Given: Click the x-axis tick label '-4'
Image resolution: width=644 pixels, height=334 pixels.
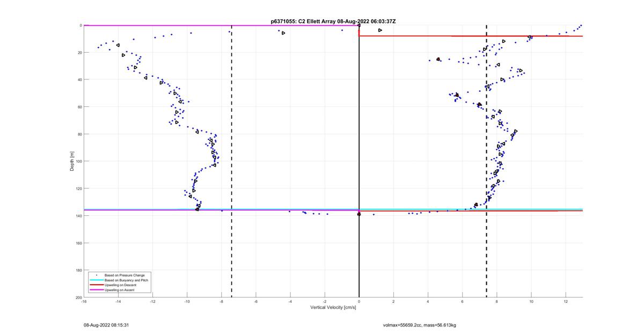Looking at the screenshot, I should pyautogui.click(x=290, y=302).
